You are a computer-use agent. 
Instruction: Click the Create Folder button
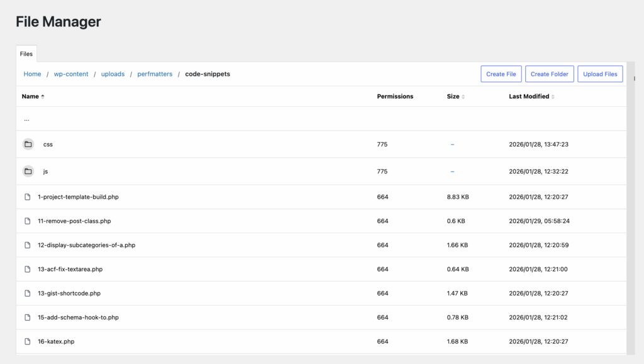549,74
